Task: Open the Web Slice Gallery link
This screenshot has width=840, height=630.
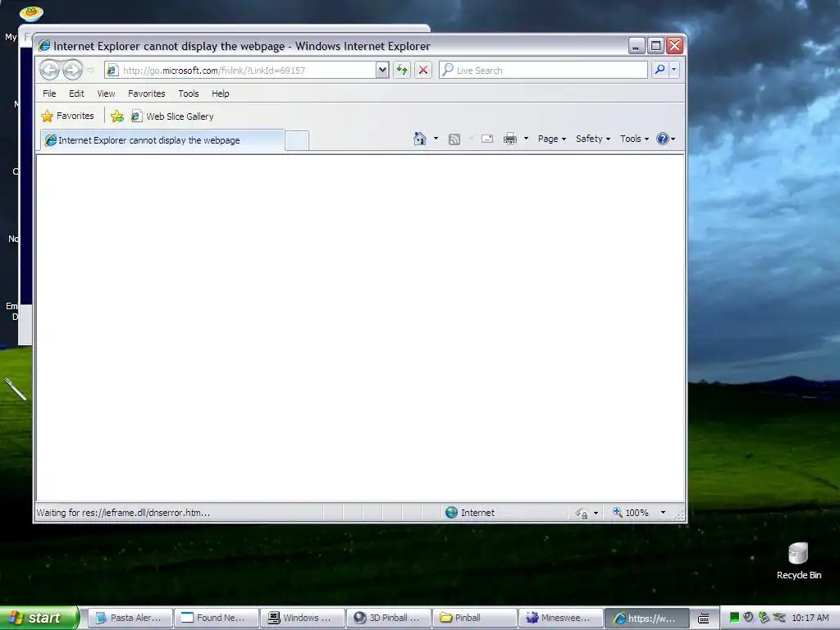Action: click(x=172, y=116)
